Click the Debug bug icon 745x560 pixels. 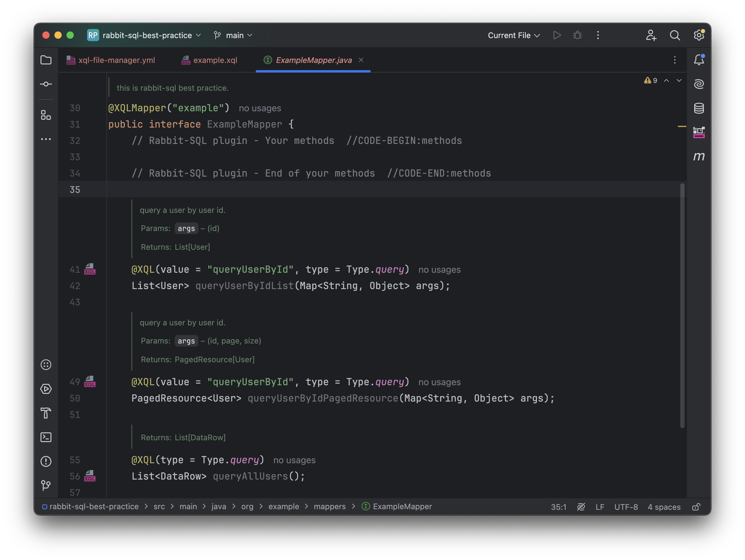tap(577, 35)
